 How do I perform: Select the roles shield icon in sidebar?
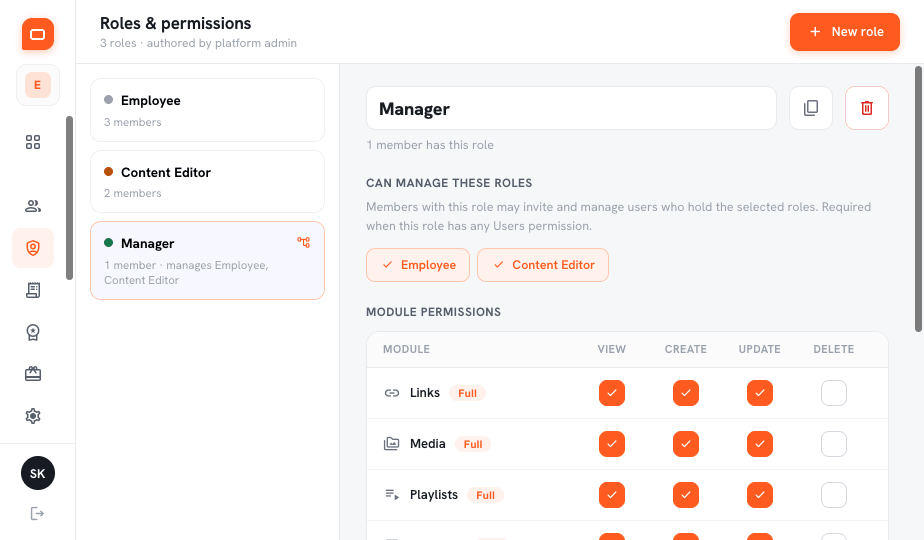pos(33,248)
